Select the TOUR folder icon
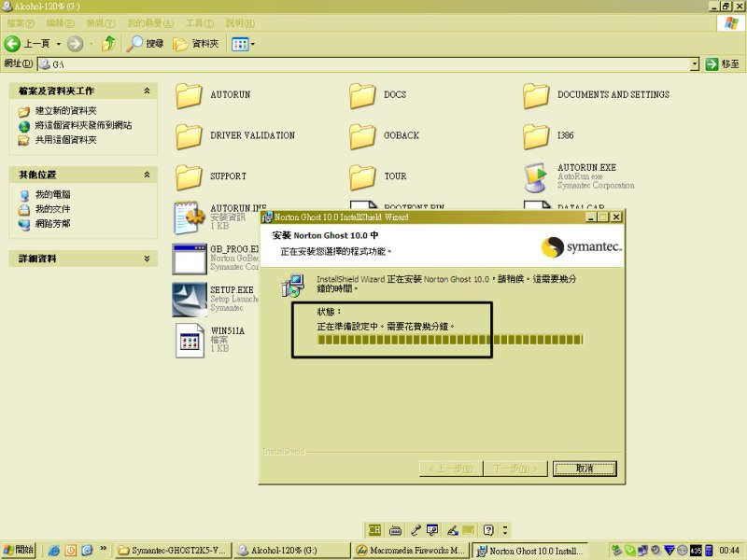747x560 pixels. tap(362, 176)
